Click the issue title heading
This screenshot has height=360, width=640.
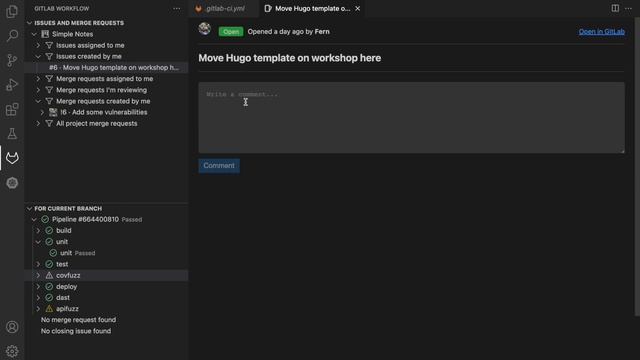290,58
